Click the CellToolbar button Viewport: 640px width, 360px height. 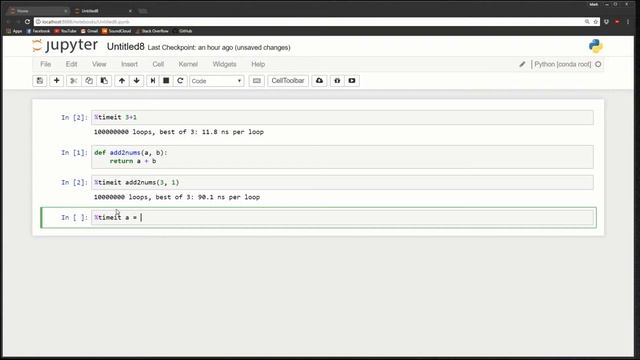[x=288, y=81]
